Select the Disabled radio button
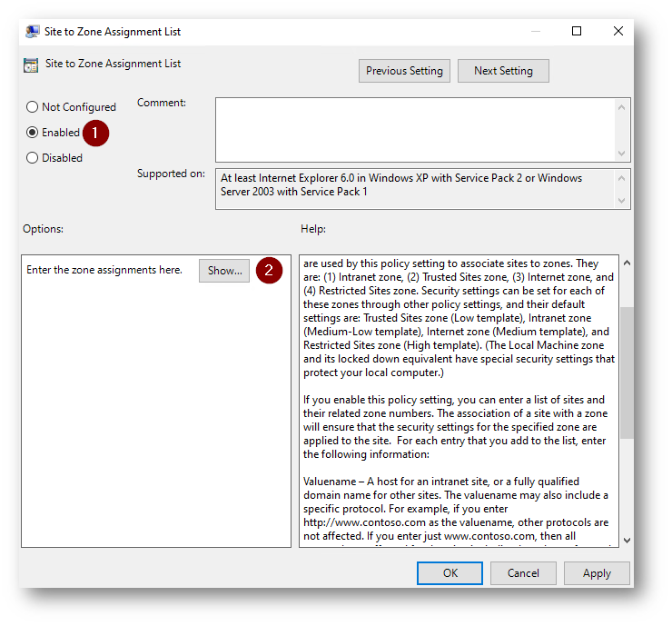Viewport: 672px width, 626px height. click(x=32, y=157)
